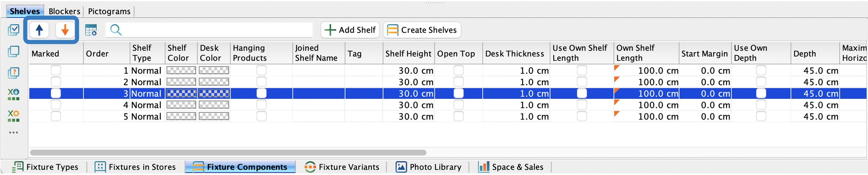Image resolution: width=868 pixels, height=175 pixels.
Task: Click the question mark icon in sidebar
Action: click(x=14, y=73)
